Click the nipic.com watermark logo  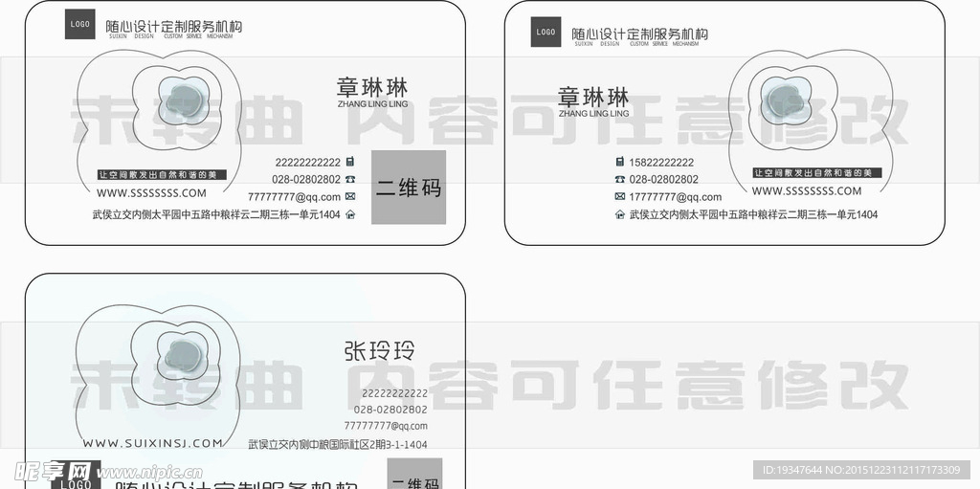103,473
